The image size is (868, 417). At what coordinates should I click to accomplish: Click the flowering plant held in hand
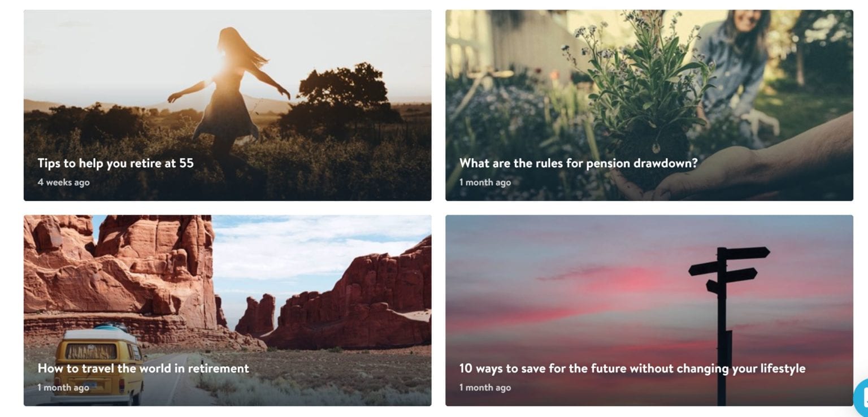(644, 85)
